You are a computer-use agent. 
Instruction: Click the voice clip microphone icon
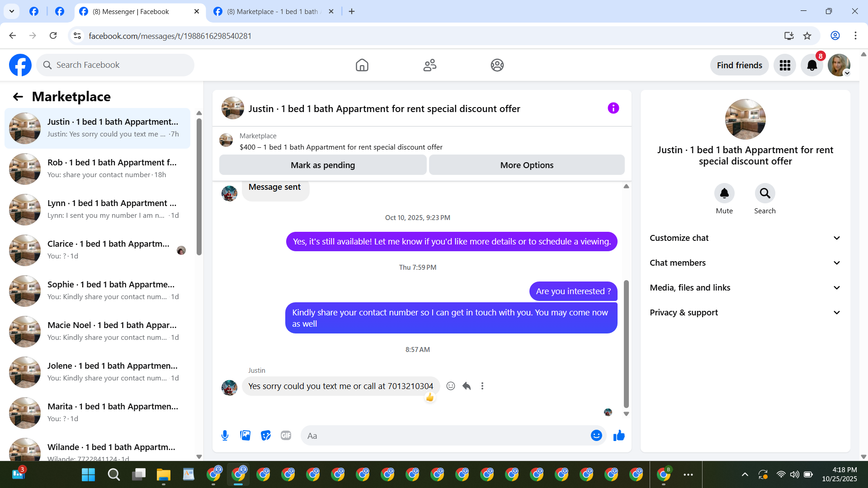tap(225, 436)
